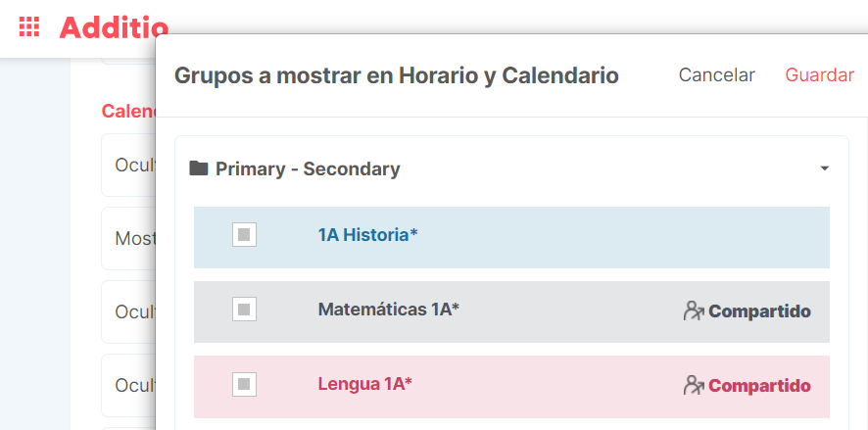Save with the Guardar button

[819, 75]
